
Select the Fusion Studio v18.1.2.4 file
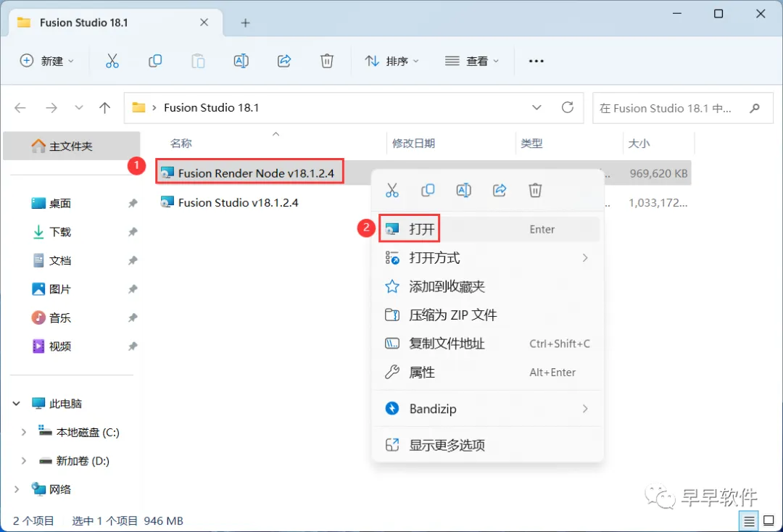238,203
